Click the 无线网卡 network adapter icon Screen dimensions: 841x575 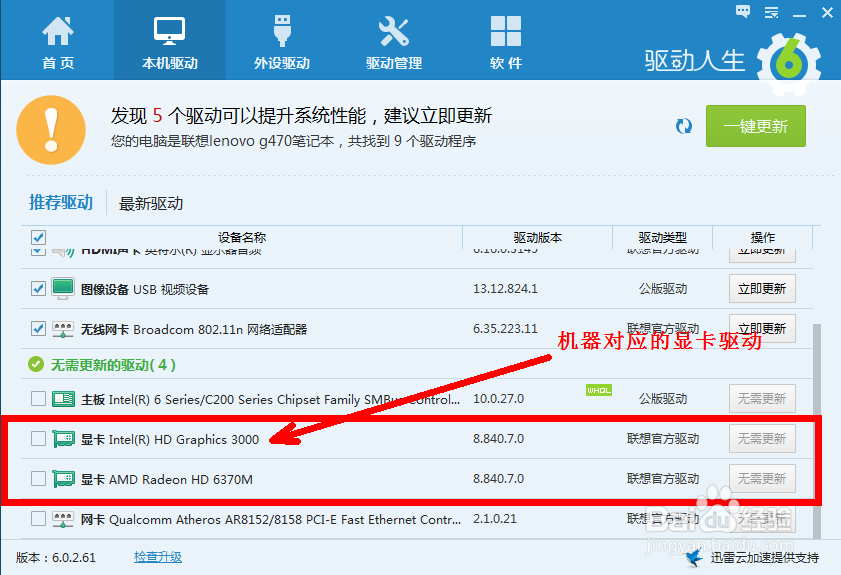[x=63, y=329]
